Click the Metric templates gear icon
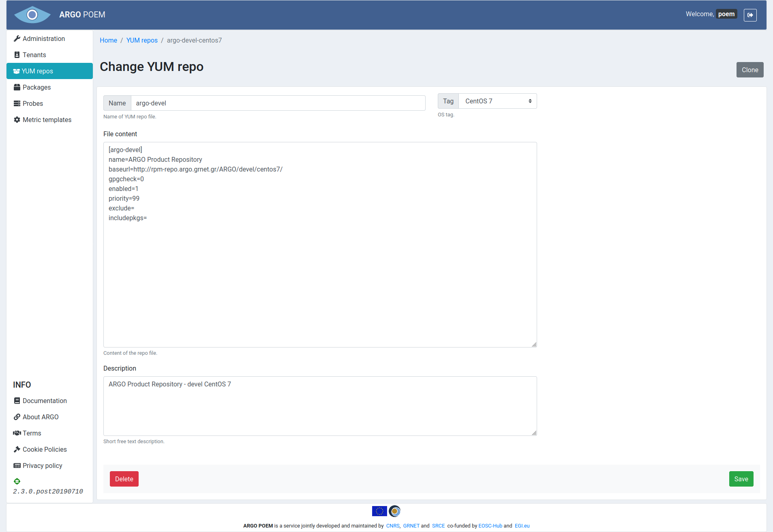 17,120
